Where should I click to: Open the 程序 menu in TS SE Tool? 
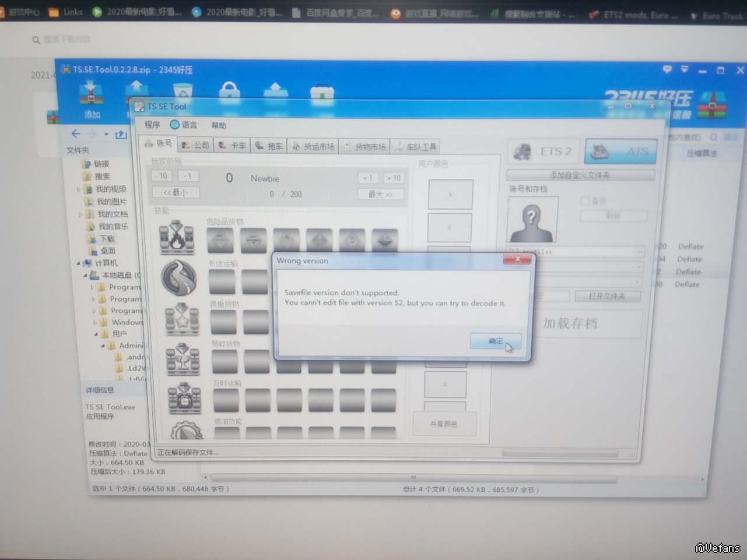click(x=152, y=125)
